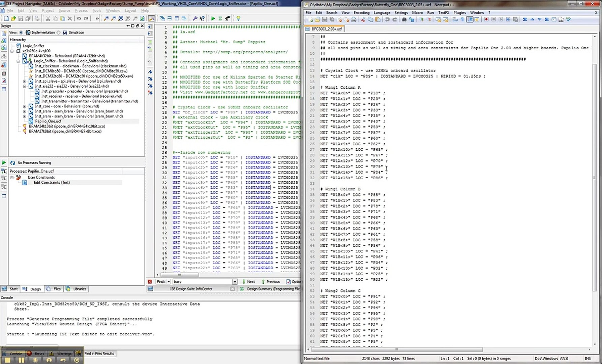Image resolution: width=602 pixels, height=364 pixels.
Task: Click the Cut scissors icon in ISE toolbar
Action: [48, 19]
